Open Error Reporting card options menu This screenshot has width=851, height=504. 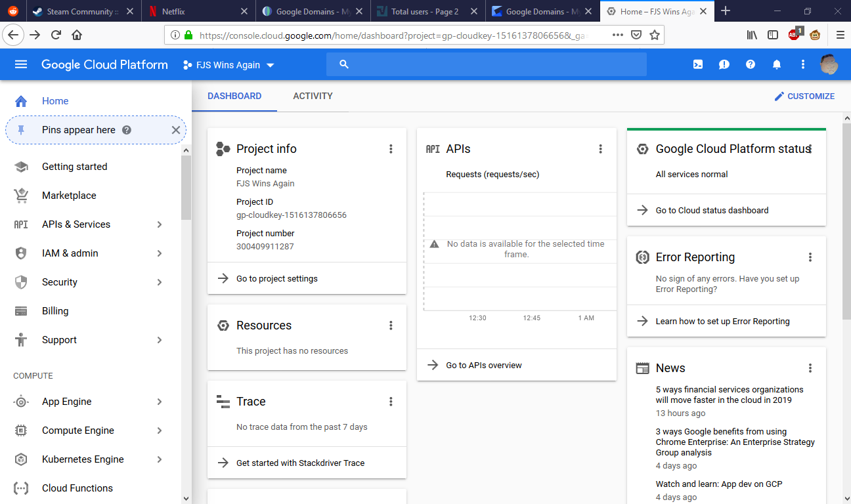pos(810,257)
